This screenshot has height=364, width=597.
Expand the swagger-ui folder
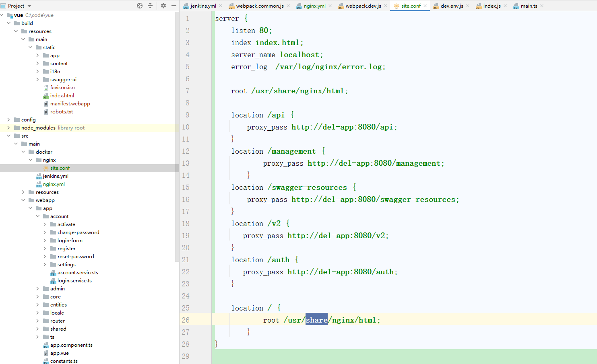tap(37, 79)
